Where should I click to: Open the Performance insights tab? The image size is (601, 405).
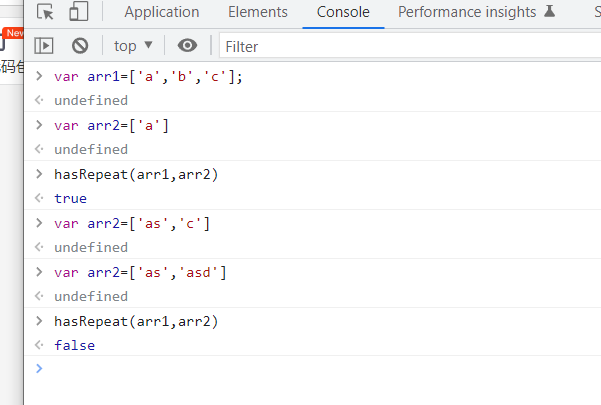tap(466, 13)
